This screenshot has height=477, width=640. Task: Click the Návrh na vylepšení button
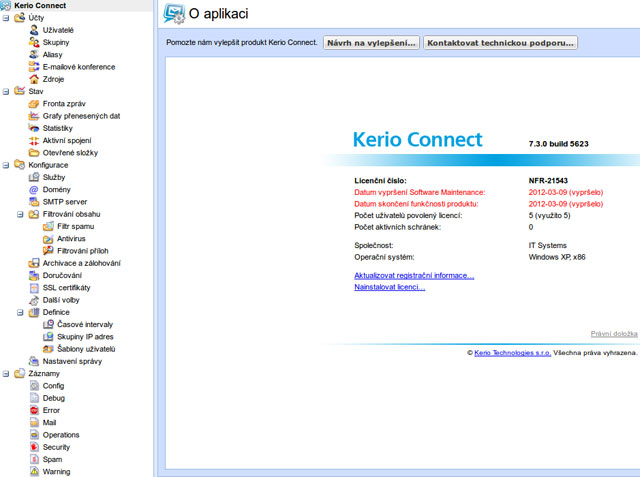pyautogui.click(x=371, y=42)
